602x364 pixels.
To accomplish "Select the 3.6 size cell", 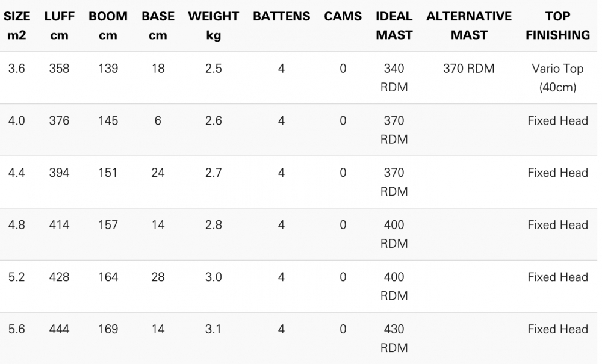I will point(17,69).
